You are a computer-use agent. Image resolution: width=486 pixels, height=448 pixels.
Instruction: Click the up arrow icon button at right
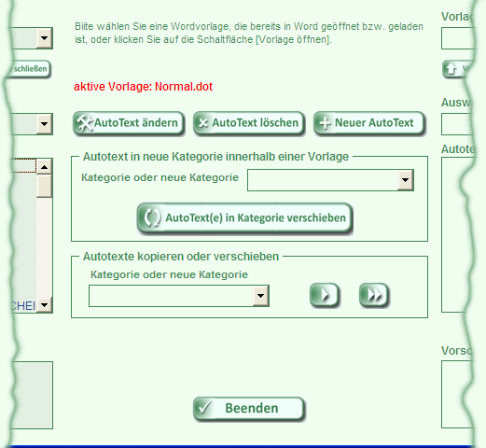point(451,68)
